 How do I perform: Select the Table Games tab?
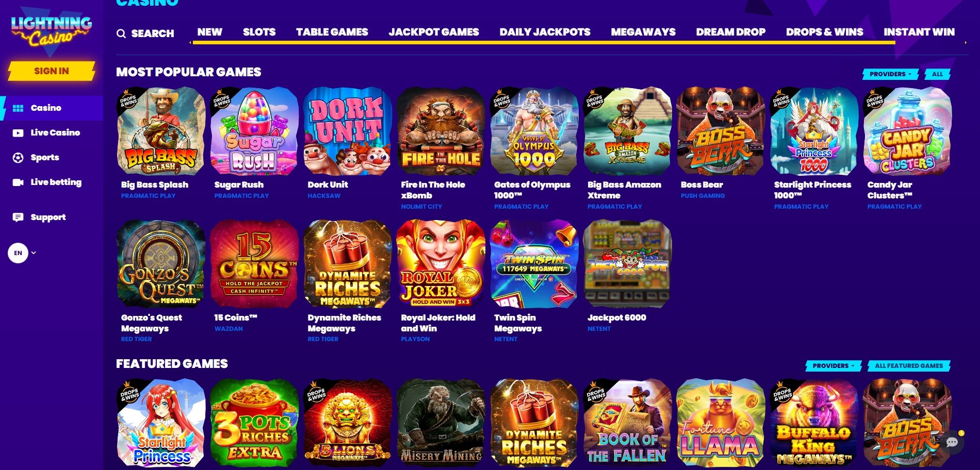332,32
